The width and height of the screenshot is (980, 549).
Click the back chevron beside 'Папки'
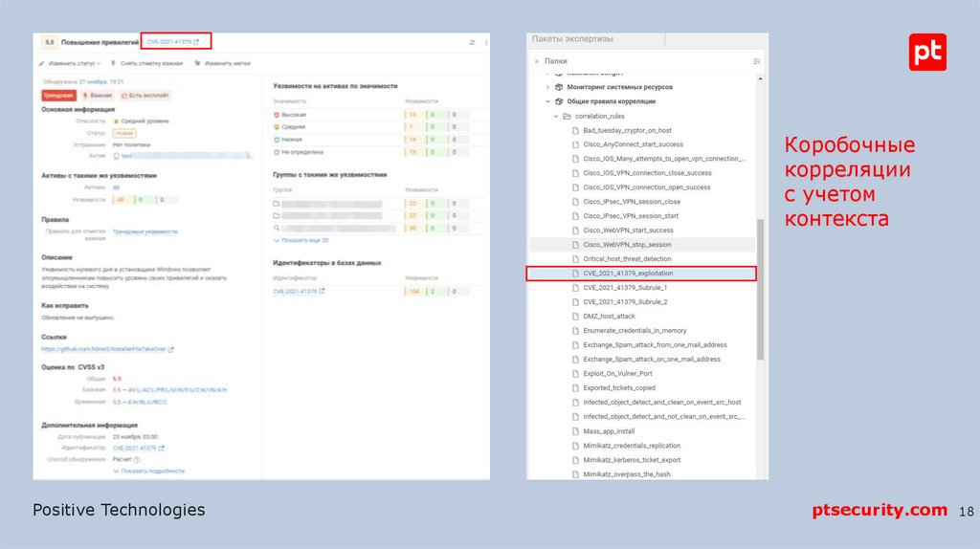536,61
